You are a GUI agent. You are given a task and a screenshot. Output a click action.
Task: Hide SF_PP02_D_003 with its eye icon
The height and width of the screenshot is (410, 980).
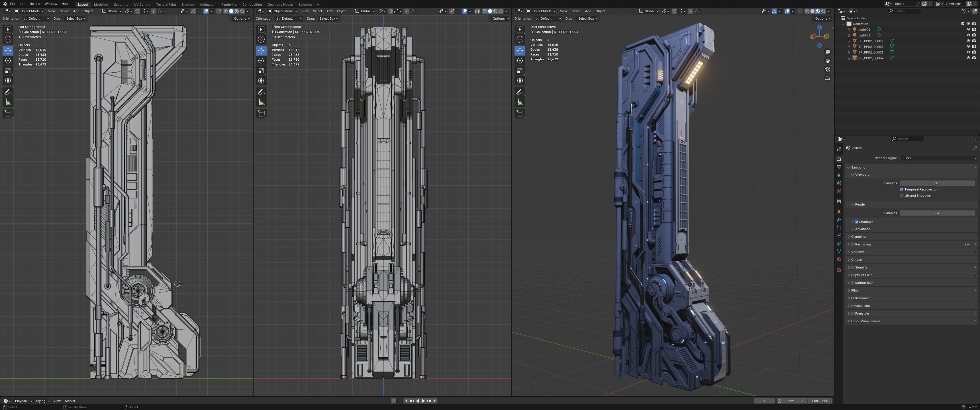968,52
